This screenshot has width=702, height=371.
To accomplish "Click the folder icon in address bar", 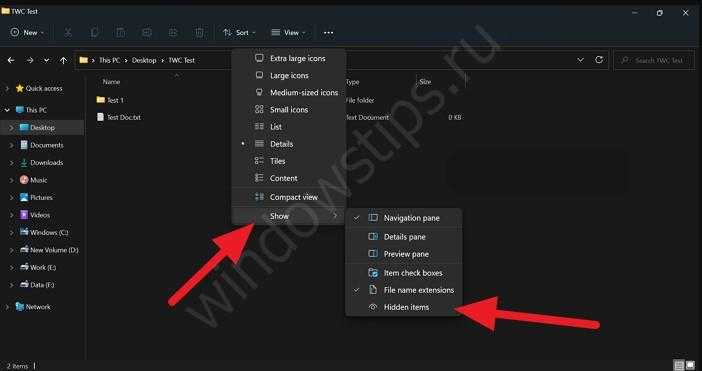I will coord(83,60).
